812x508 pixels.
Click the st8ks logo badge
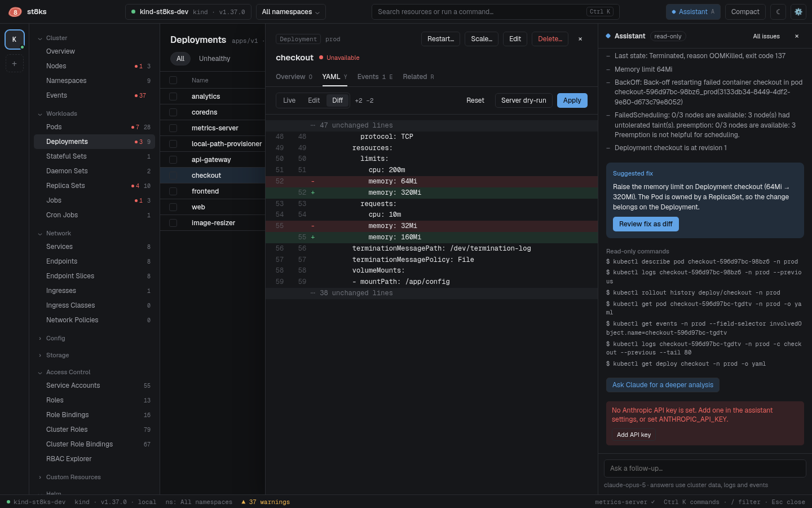click(15, 12)
